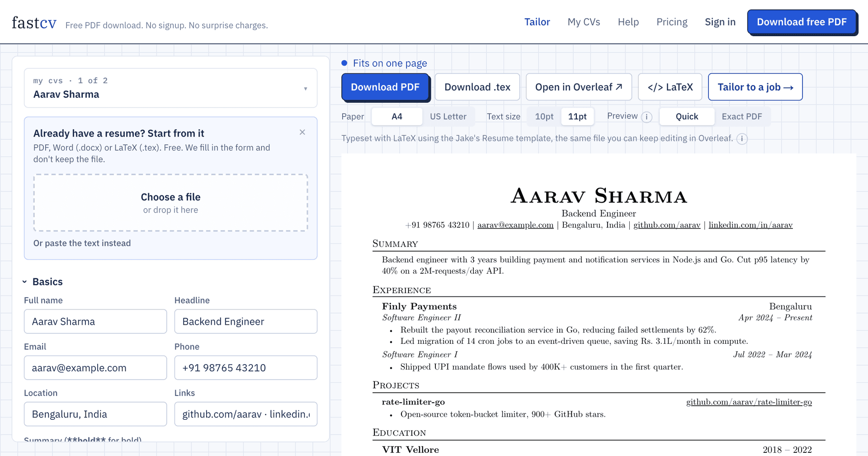Viewport: 868px width, 456px height.
Task: Go to Pricing page
Action: (672, 22)
